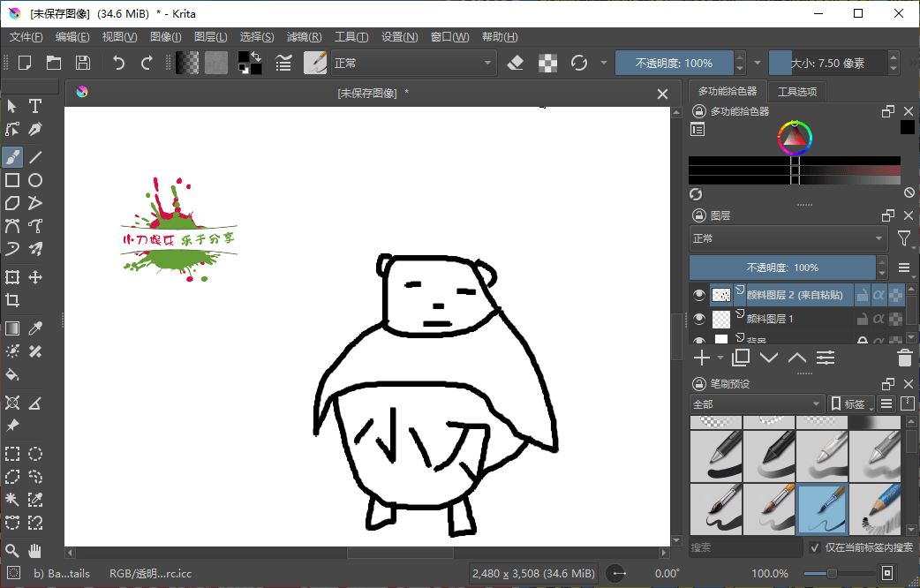Uncheck 仅在当前标签内搜索 checkbox
920x588 pixels.
pos(815,547)
